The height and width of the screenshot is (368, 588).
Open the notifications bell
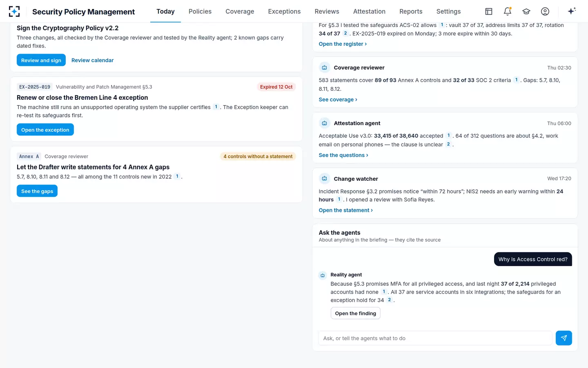(508, 11)
